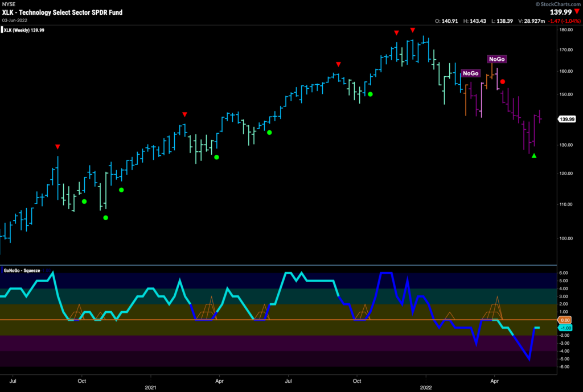The height and width of the screenshot is (392, 583).
Task: Click the GoNoGo - Squeeze indicator label
Action: 22,270
